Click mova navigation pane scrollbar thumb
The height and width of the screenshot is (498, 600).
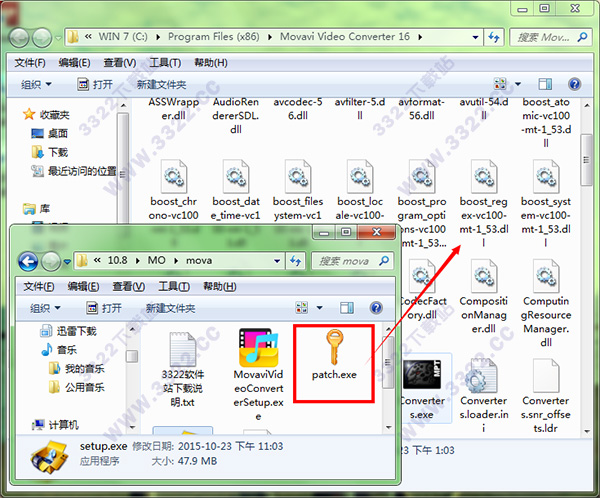[132, 356]
